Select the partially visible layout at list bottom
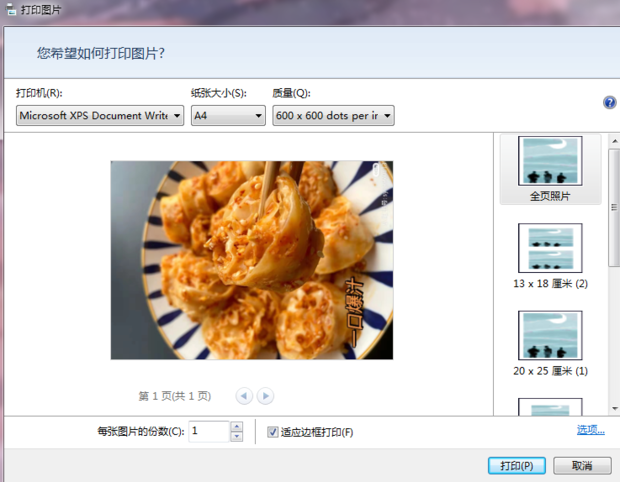The height and width of the screenshot is (482, 620). (550, 407)
